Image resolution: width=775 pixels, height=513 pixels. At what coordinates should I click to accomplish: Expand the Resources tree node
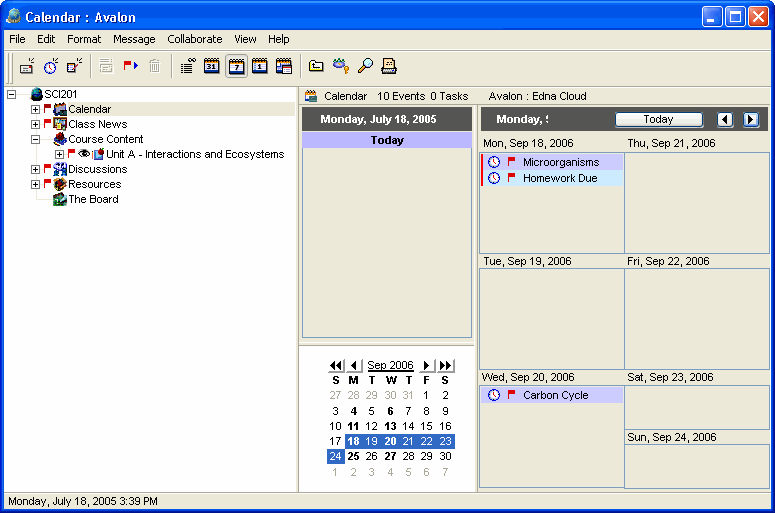pyautogui.click(x=36, y=184)
